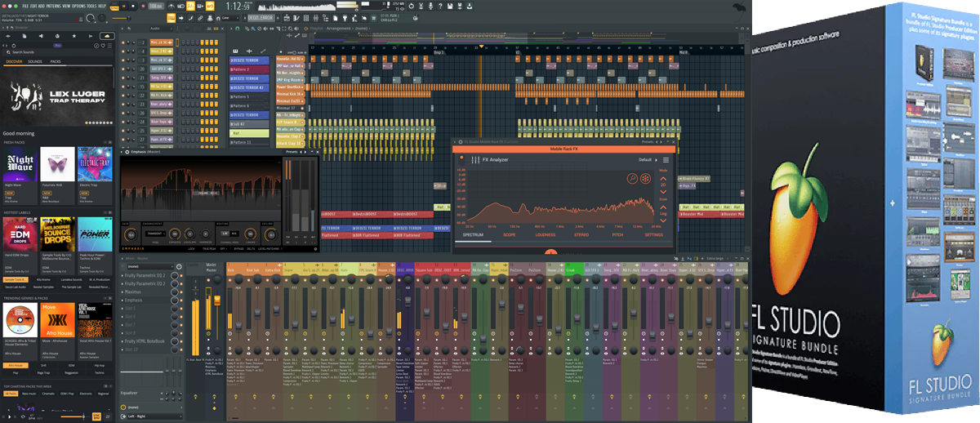Click the typing keyboard to piano icon
Viewport: 980px width, 423px height.
point(171,18)
